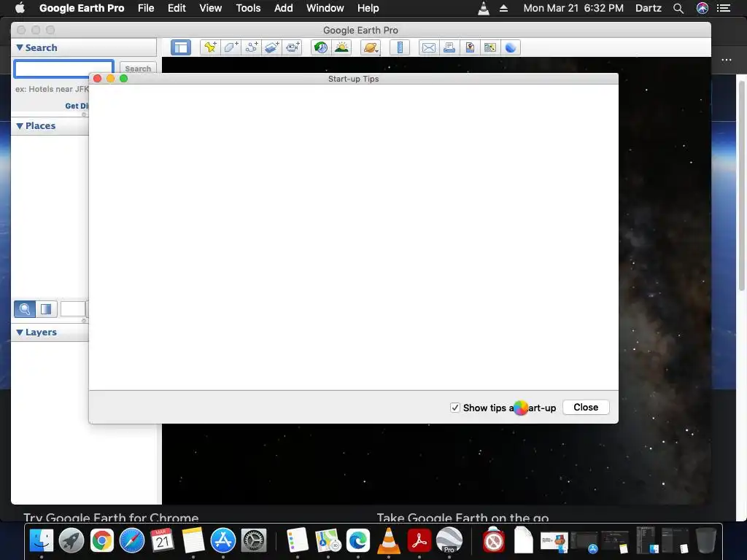Open the Ruler tool

[400, 47]
